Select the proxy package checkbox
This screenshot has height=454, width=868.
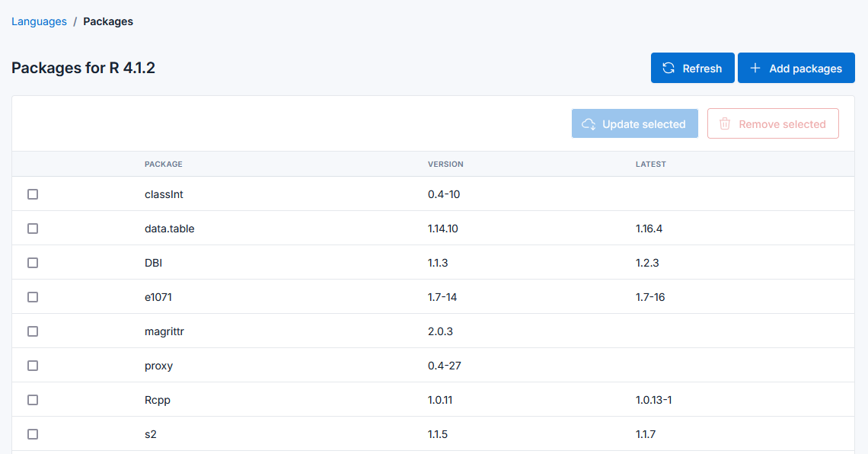pyautogui.click(x=33, y=366)
